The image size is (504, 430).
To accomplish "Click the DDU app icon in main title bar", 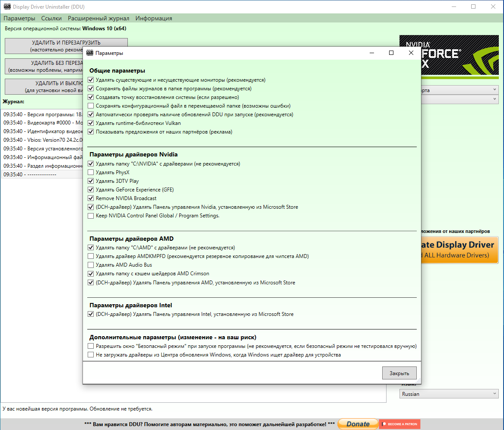I will coord(7,6).
